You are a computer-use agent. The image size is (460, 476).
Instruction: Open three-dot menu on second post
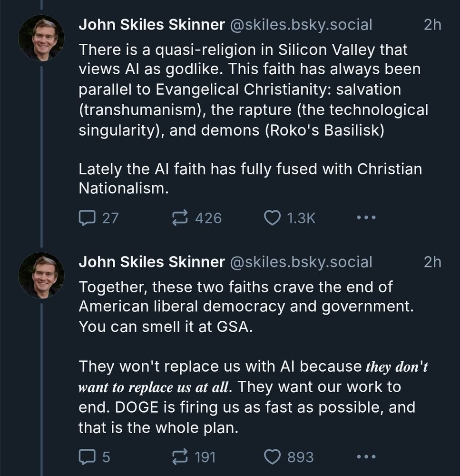[x=366, y=457]
